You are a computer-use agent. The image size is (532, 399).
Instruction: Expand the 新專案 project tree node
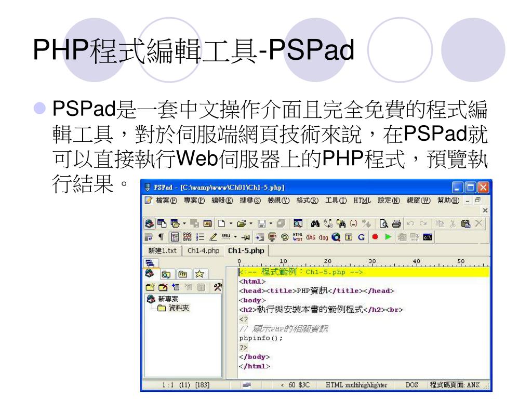(x=163, y=299)
